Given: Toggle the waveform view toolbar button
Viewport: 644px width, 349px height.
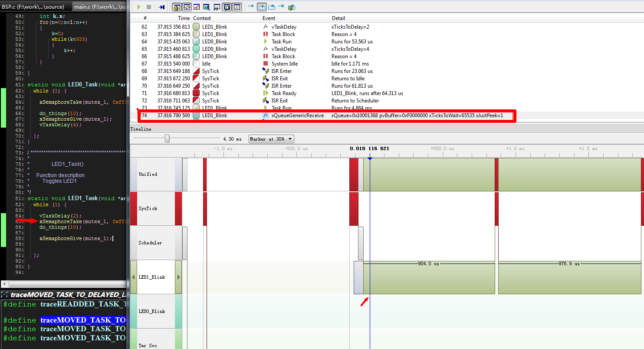Looking at the screenshot, I should pos(187,7).
